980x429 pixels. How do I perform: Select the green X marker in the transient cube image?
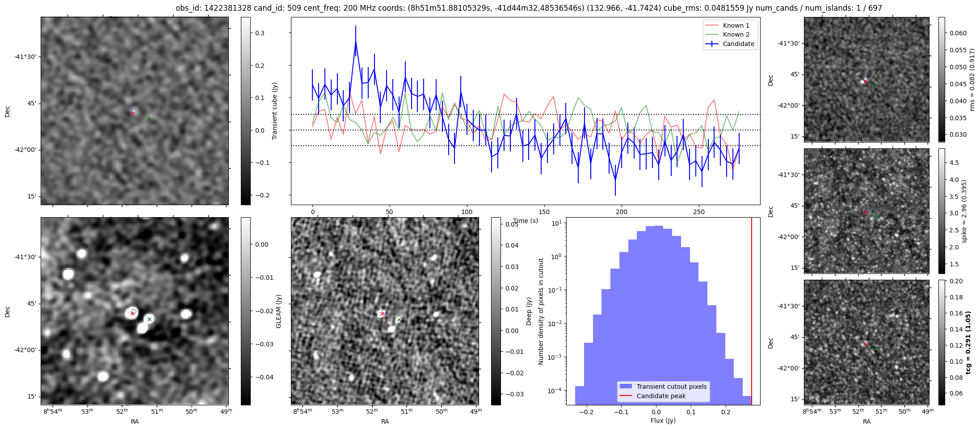149,119
